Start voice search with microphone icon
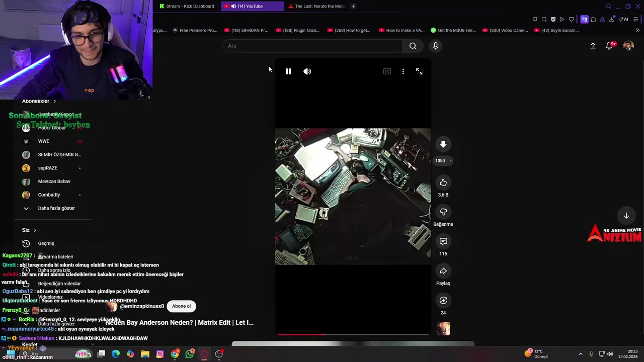The width and height of the screenshot is (644, 362). [x=436, y=46]
